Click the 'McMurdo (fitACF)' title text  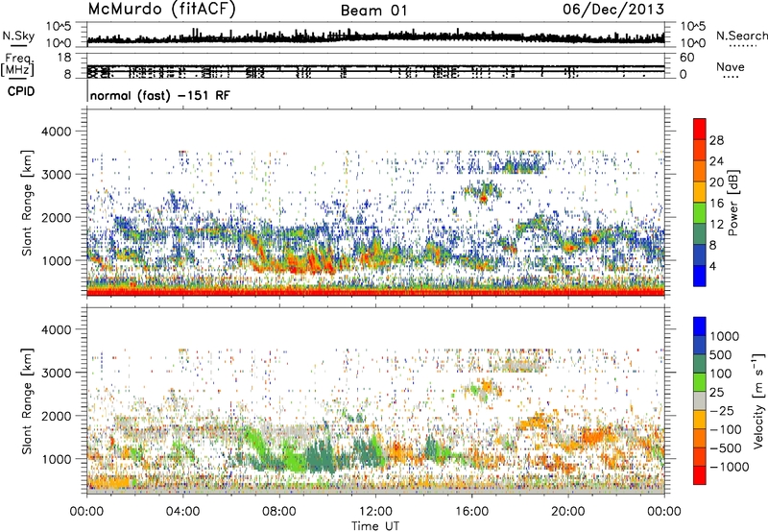(161, 10)
